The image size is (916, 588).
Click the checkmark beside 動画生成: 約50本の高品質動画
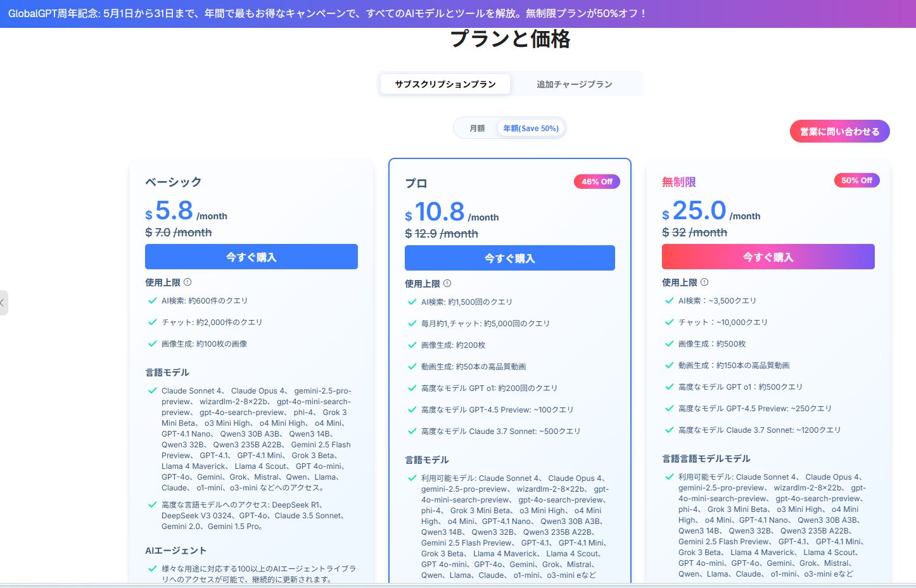412,366
